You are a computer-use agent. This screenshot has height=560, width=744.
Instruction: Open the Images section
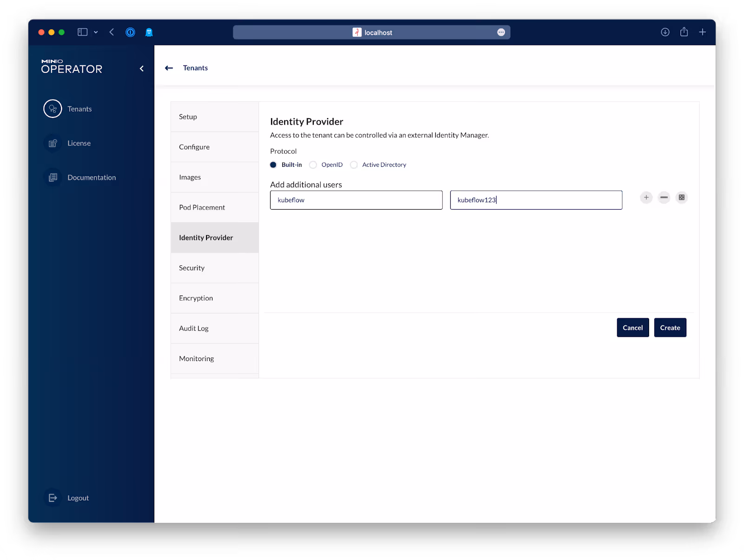tap(215, 177)
